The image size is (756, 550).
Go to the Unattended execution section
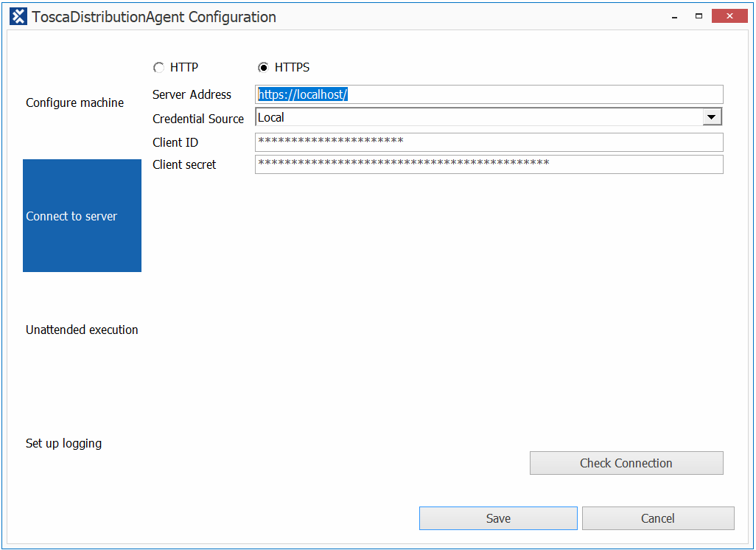[82, 330]
